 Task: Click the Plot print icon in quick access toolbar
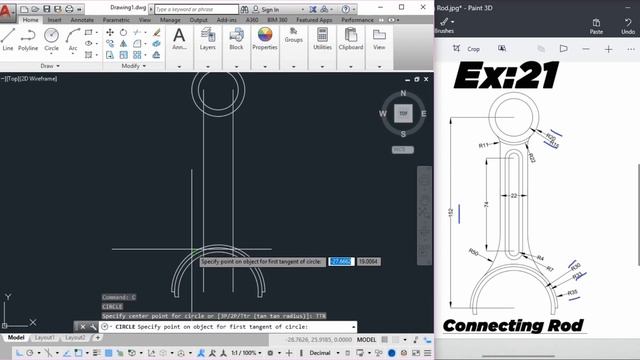69,9
